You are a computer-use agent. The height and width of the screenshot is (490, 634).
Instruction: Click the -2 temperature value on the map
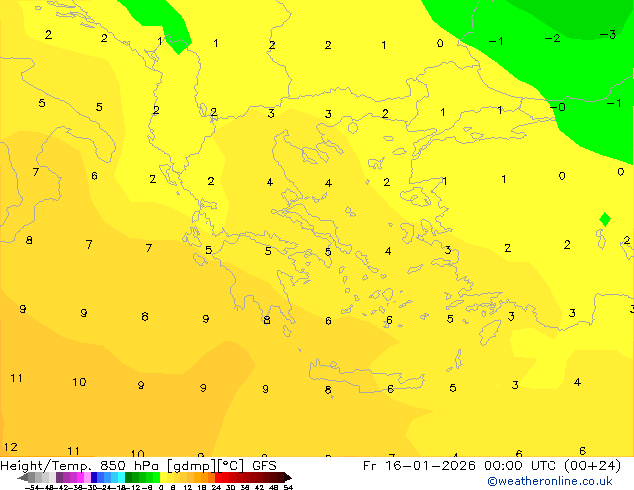(552, 38)
